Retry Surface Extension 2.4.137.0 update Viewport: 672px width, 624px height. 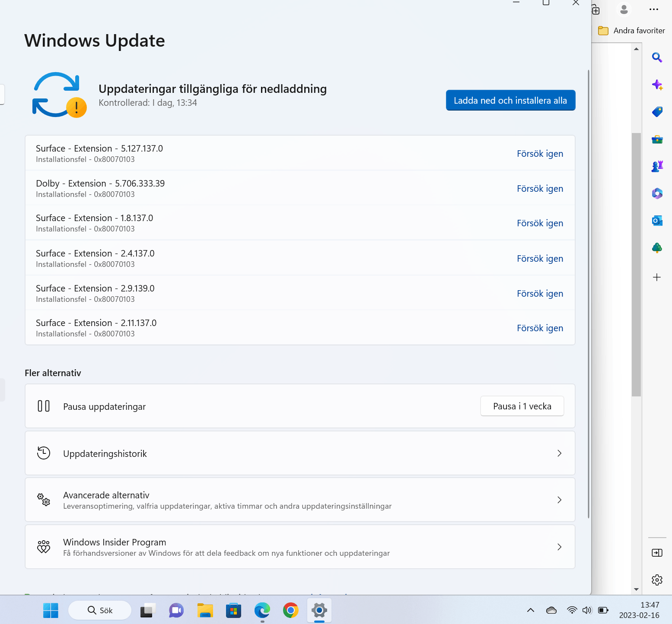(540, 259)
